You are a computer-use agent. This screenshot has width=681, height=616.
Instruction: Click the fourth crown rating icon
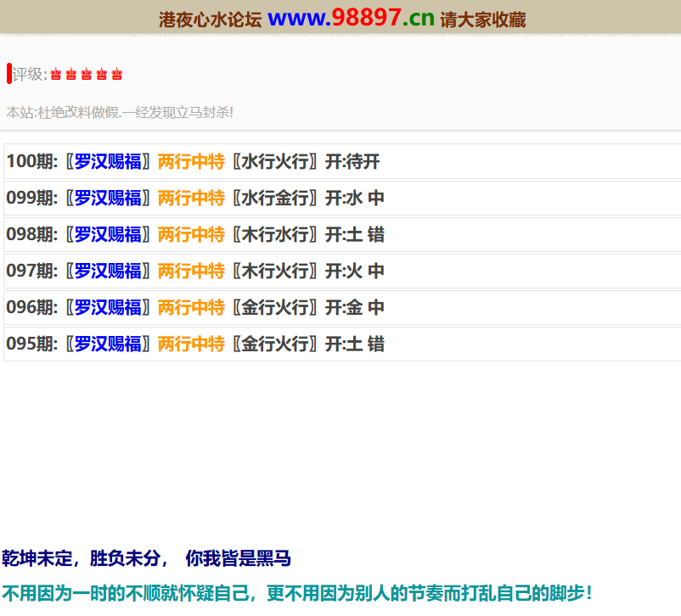coord(102,75)
